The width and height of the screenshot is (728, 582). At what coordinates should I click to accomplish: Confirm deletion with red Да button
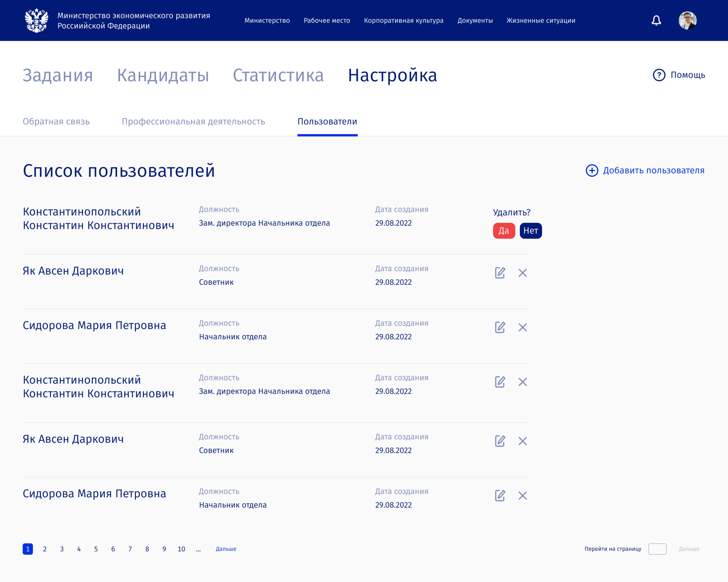[504, 231]
